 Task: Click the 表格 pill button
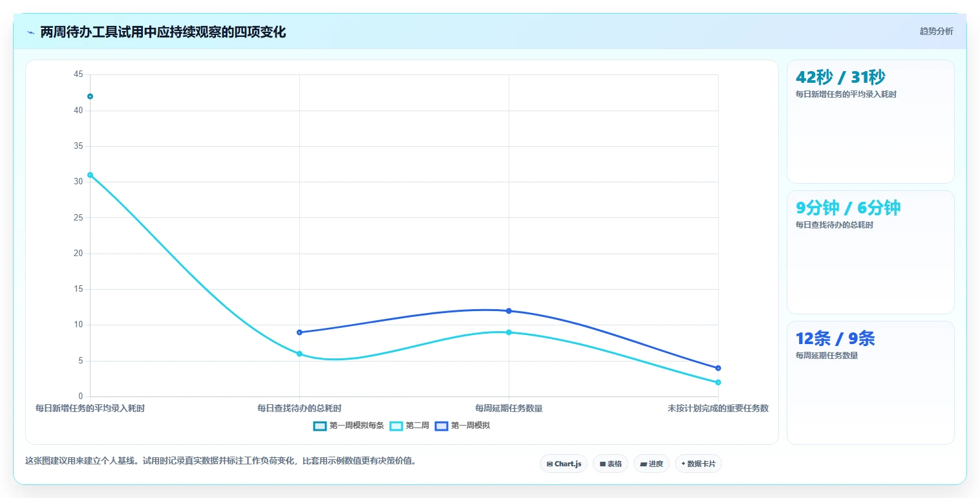[610, 464]
